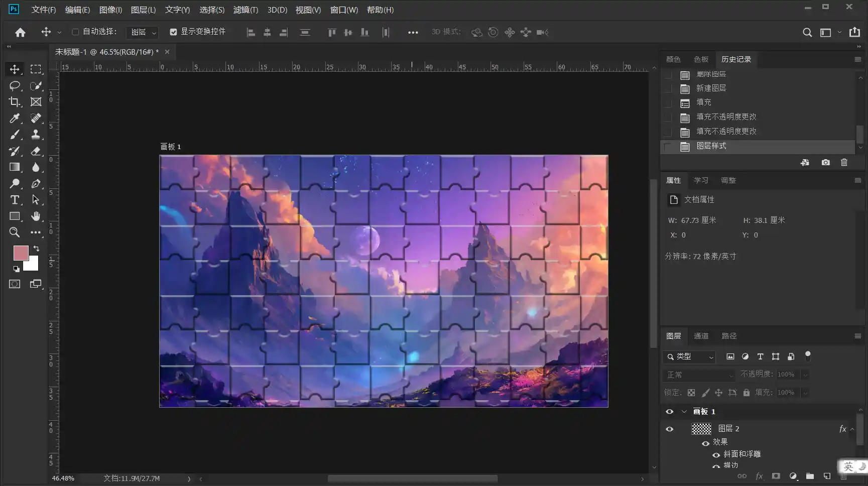Create new document from current state
The width and height of the screenshot is (868, 486).
(805, 163)
